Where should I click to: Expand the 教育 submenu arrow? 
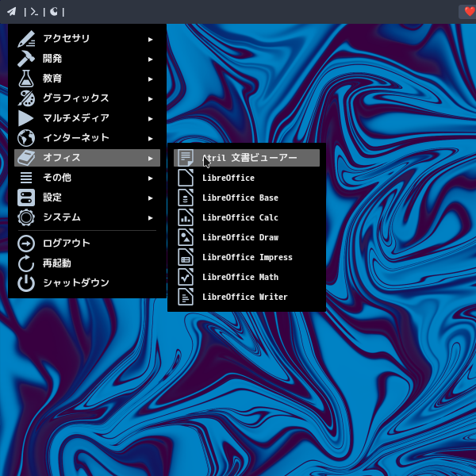150,79
